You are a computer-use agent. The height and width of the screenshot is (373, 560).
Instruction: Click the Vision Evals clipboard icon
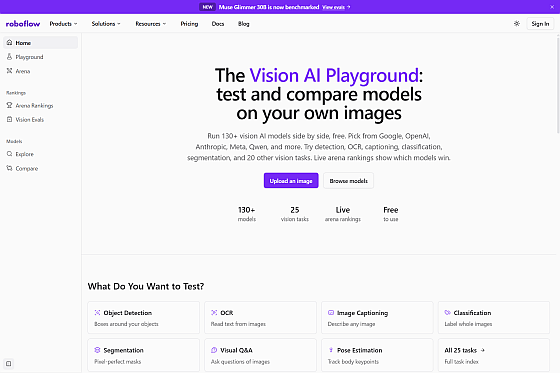(10, 119)
